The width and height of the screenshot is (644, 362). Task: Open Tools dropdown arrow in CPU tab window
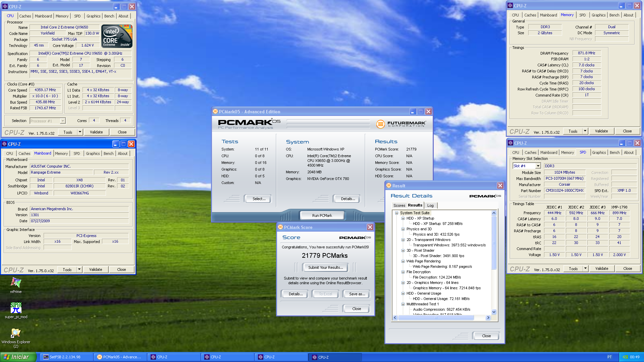click(x=80, y=132)
